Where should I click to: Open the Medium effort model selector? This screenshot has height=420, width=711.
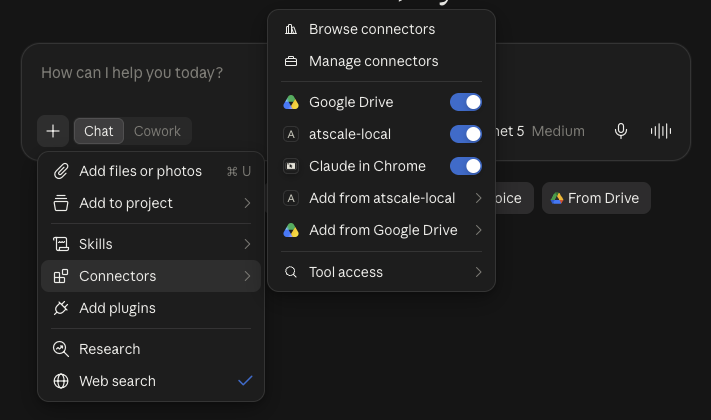558,131
